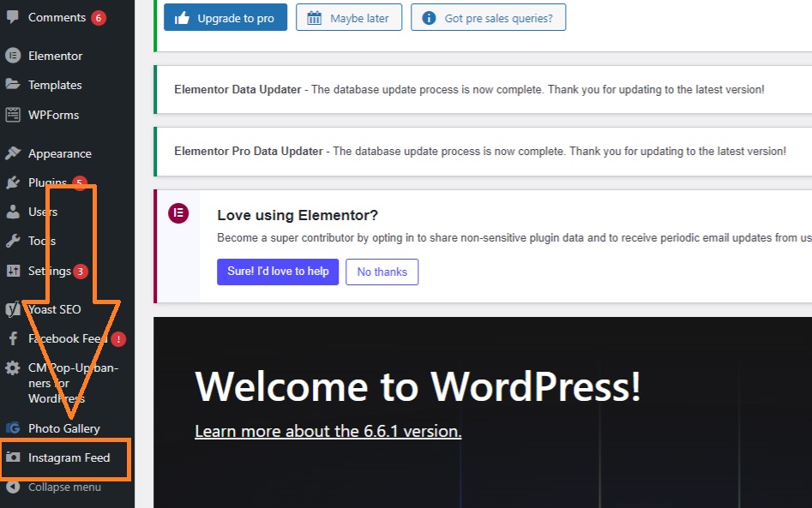Click the Yoast SEO logo icon
The image size is (812, 508).
point(12,309)
